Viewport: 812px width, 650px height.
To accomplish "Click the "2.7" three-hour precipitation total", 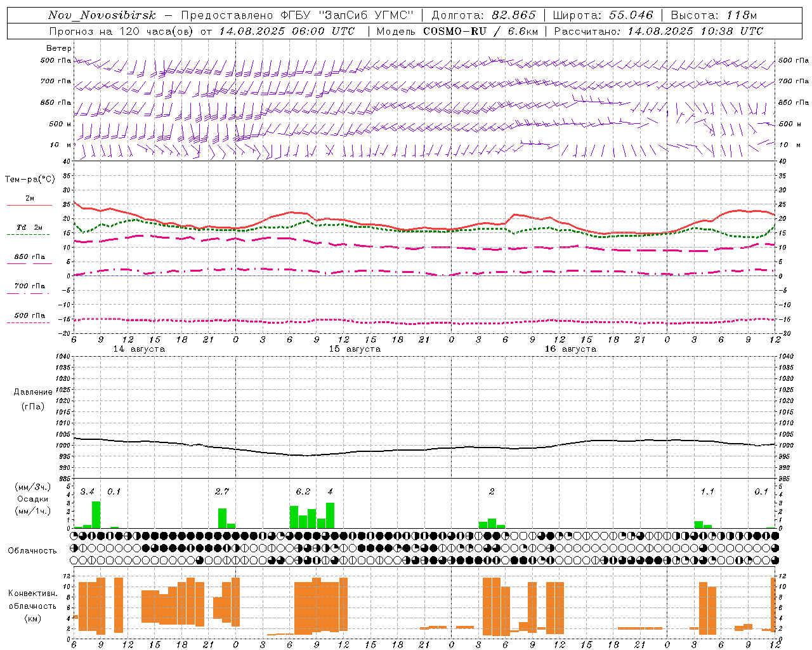I will 222,492.
